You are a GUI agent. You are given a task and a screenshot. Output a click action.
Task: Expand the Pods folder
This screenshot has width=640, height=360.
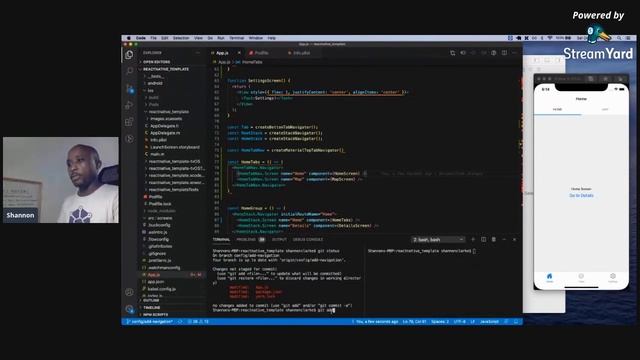click(154, 104)
